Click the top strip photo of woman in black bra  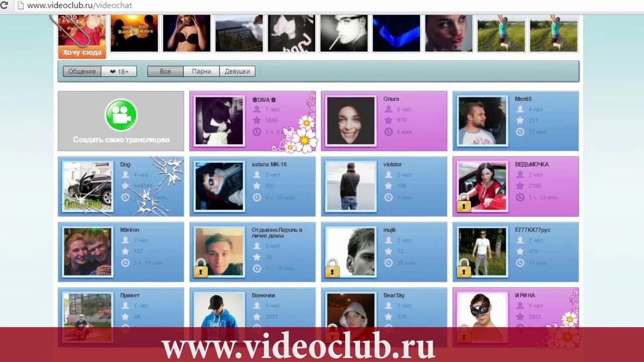tap(187, 33)
